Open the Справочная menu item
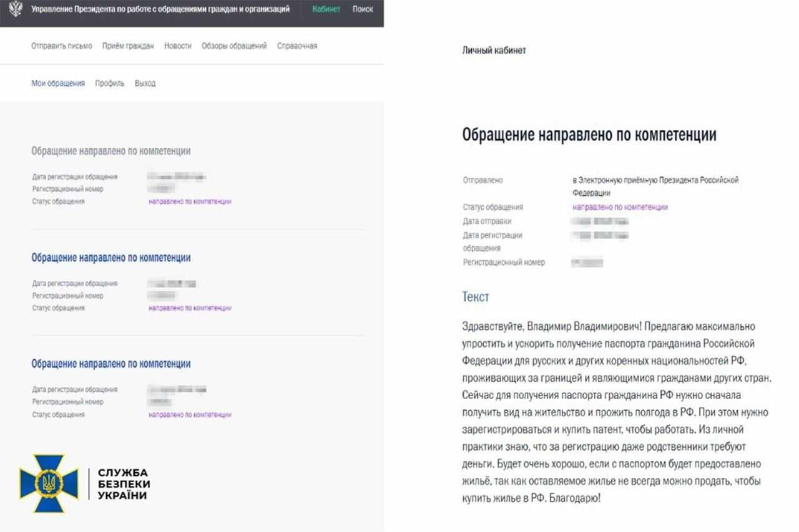 pyautogui.click(x=297, y=46)
